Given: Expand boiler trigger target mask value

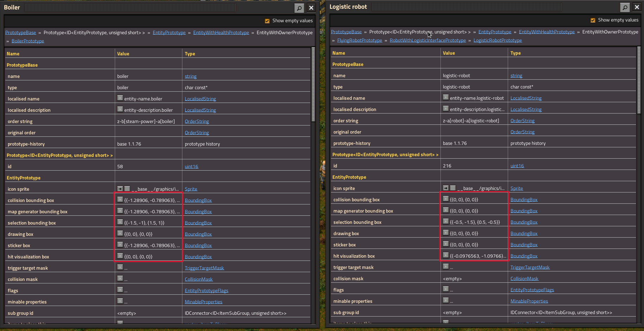Looking at the screenshot, I should coord(120,267).
